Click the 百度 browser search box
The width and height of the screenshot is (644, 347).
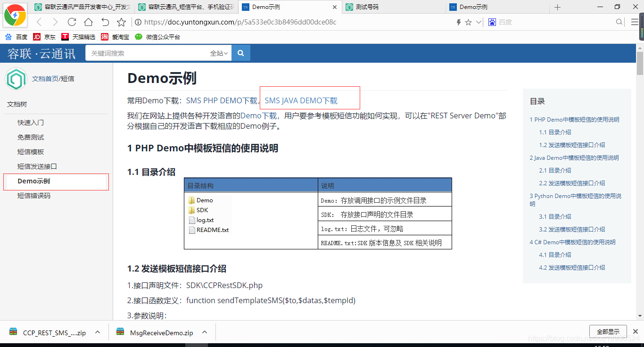556,22
